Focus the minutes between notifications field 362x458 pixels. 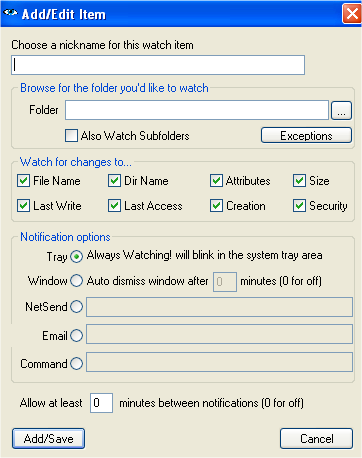(x=101, y=403)
